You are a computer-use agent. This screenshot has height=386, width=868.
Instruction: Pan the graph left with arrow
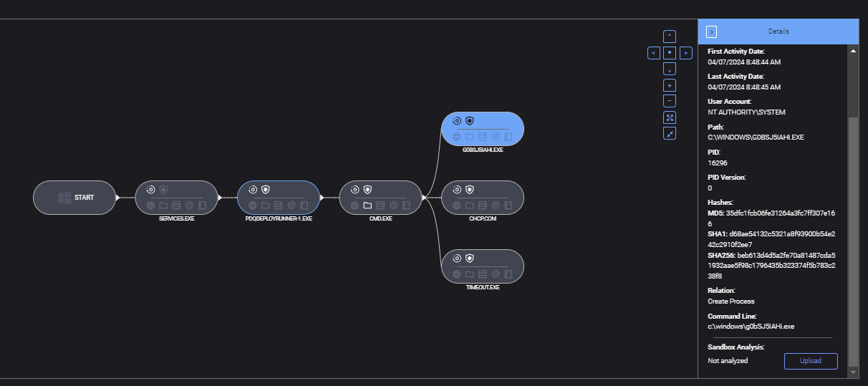pos(653,52)
